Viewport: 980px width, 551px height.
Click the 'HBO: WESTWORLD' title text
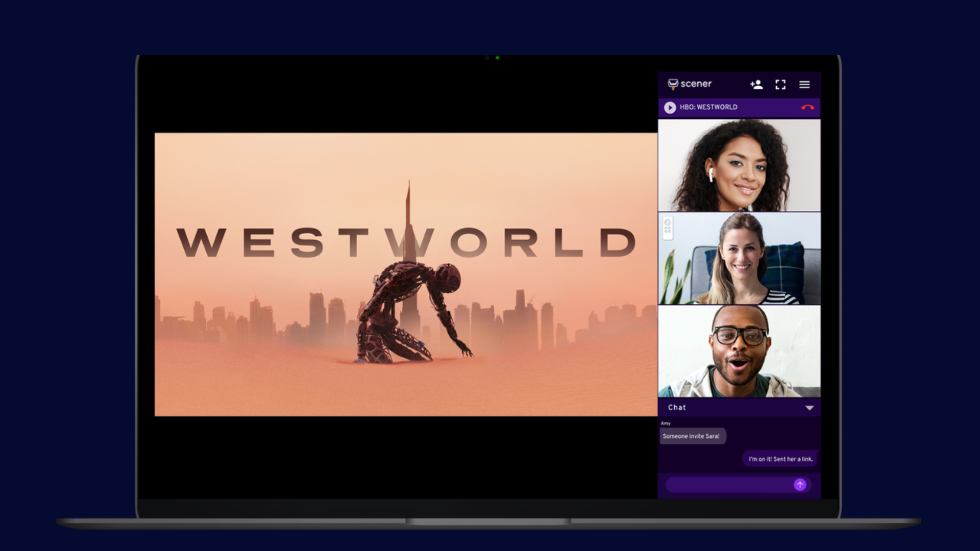coord(708,107)
